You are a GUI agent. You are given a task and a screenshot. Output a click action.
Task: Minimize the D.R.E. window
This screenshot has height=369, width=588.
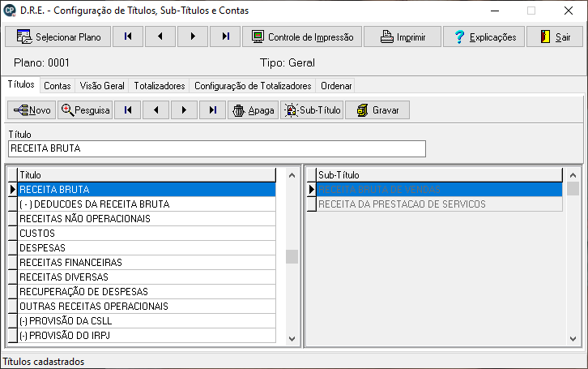[x=495, y=11]
